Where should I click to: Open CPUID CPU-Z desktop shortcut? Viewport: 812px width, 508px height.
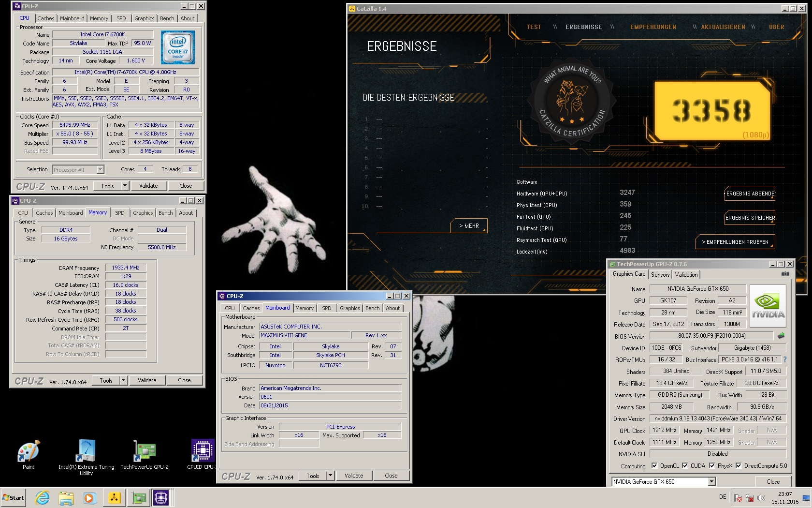point(203,455)
